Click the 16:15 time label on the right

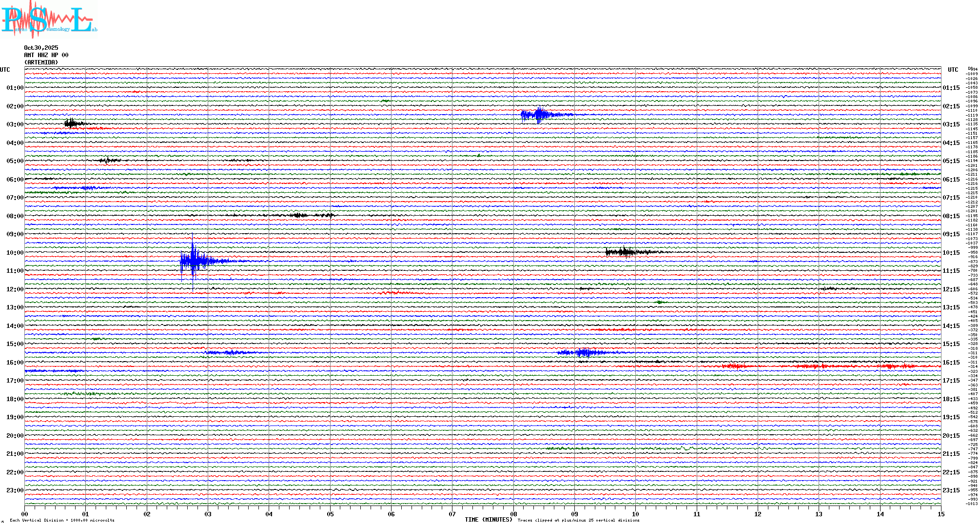(951, 363)
